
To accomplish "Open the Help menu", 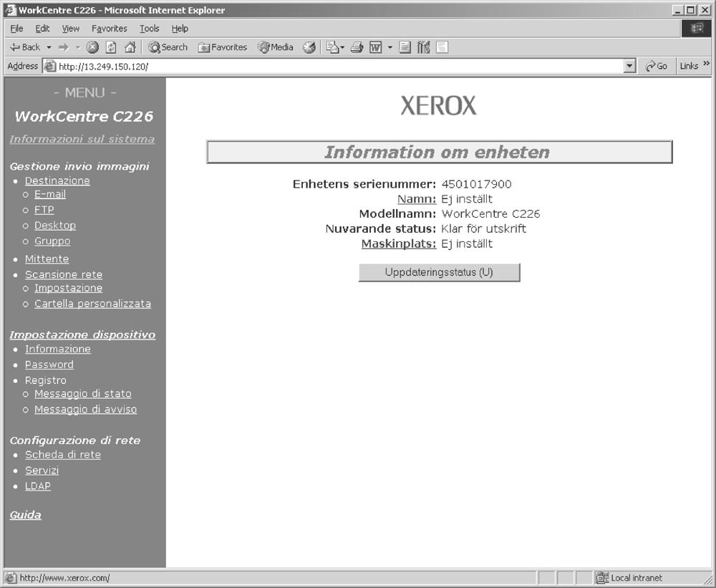I will pyautogui.click(x=180, y=29).
